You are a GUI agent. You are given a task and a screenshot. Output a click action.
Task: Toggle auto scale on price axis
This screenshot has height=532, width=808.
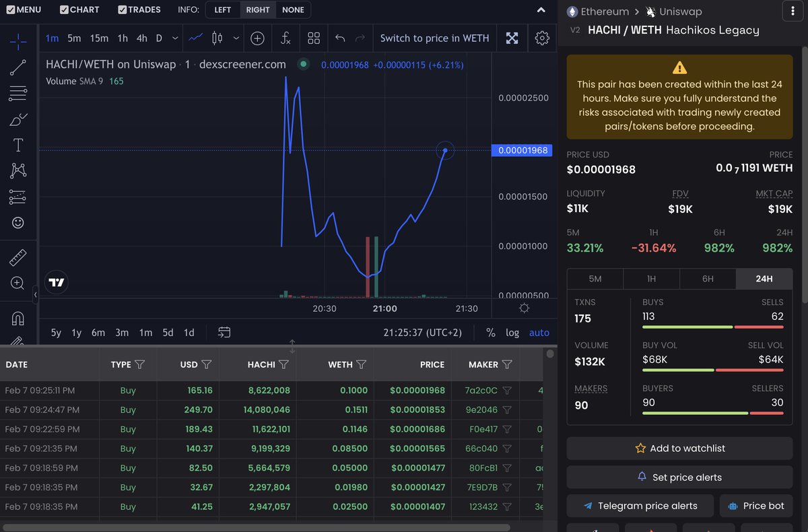[539, 333]
